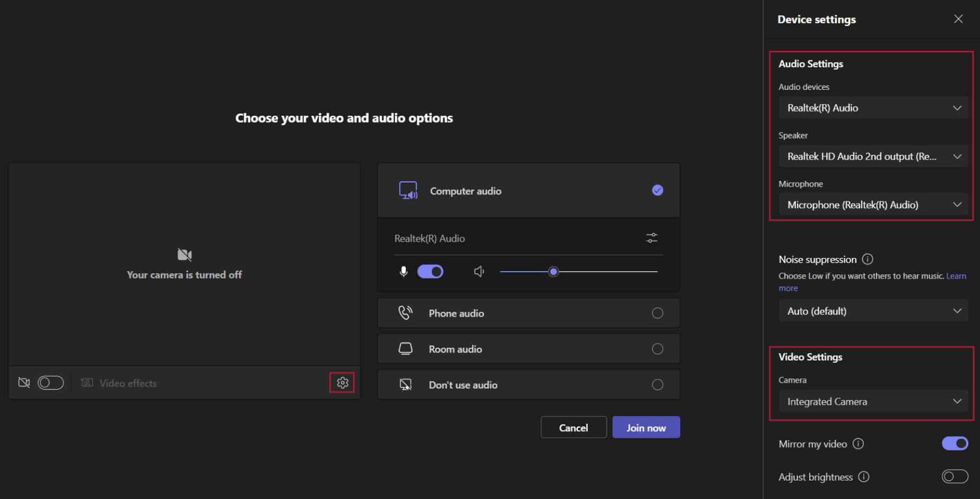
Task: Open the Speaker selection dropdown
Action: pyautogui.click(x=873, y=156)
